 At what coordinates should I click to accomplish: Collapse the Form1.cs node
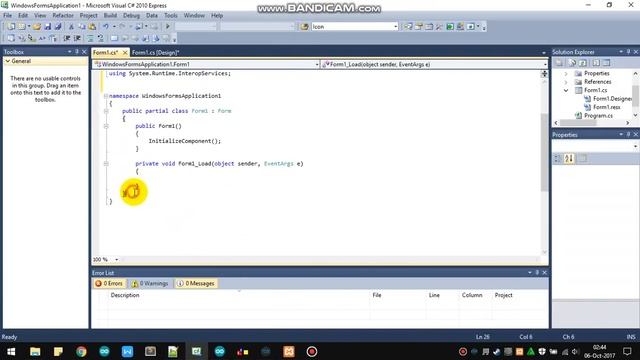coord(566,91)
